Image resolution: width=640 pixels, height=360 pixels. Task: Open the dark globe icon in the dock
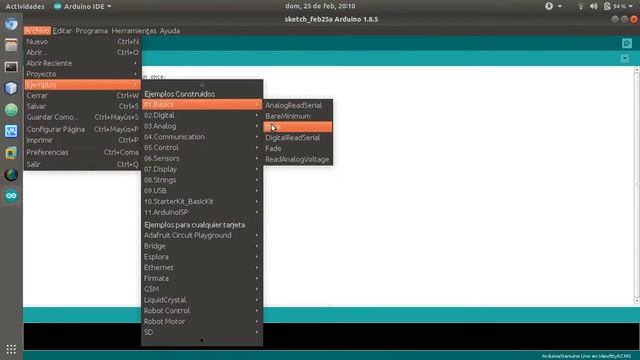pos(11,175)
